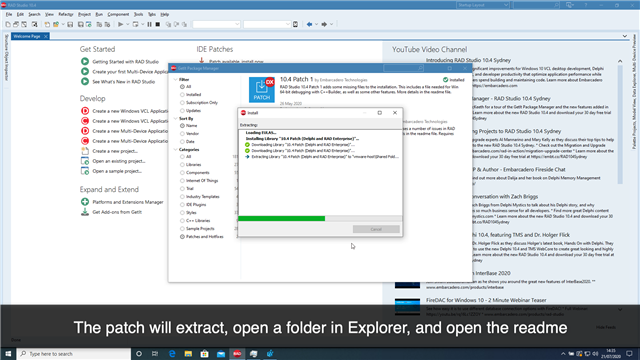Click the Stop program square icon
This screenshot has height=360, width=640.
158,24
